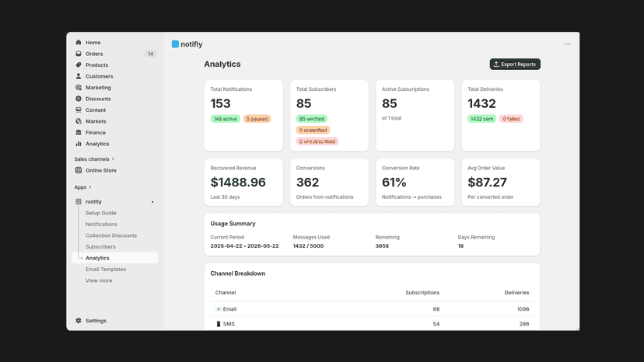This screenshot has width=644, height=362.
Task: Click the Online Store icon
Action: point(79,170)
